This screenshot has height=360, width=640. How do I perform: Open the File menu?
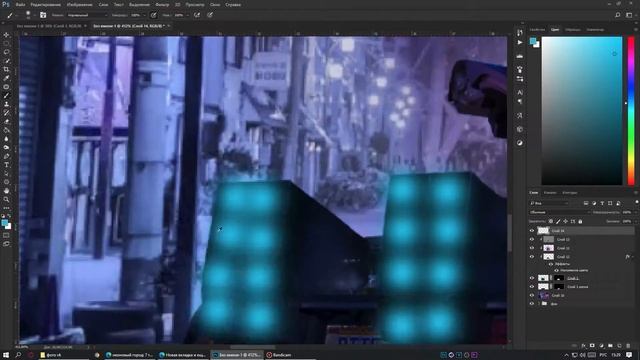[x=20, y=4]
